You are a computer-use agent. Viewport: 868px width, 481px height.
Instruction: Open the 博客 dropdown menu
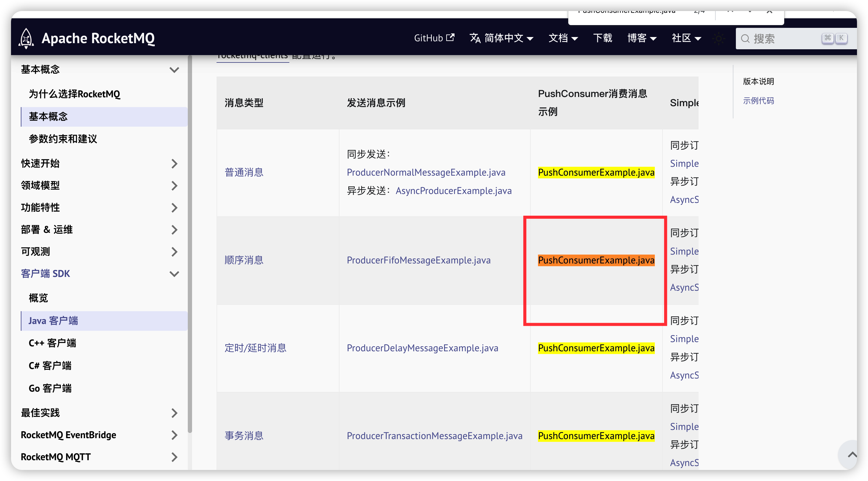(642, 38)
